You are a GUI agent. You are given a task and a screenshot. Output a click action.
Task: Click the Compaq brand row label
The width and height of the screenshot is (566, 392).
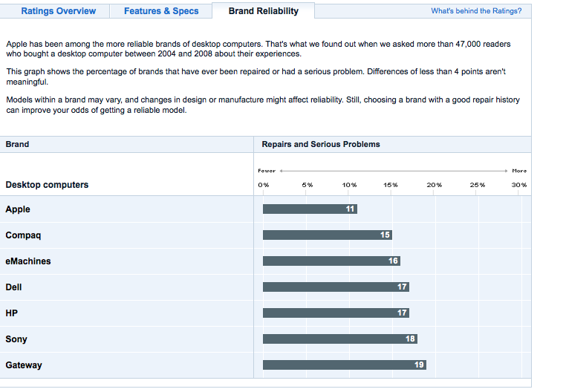23,235
